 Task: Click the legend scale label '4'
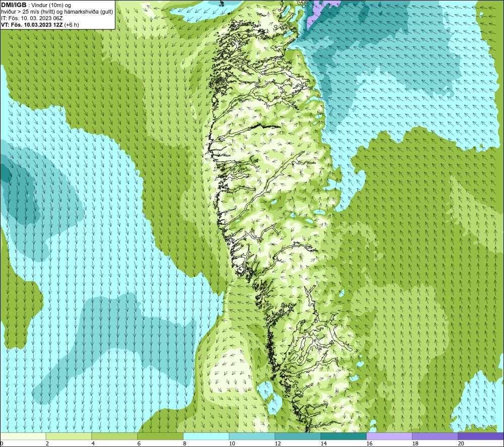[93, 443]
